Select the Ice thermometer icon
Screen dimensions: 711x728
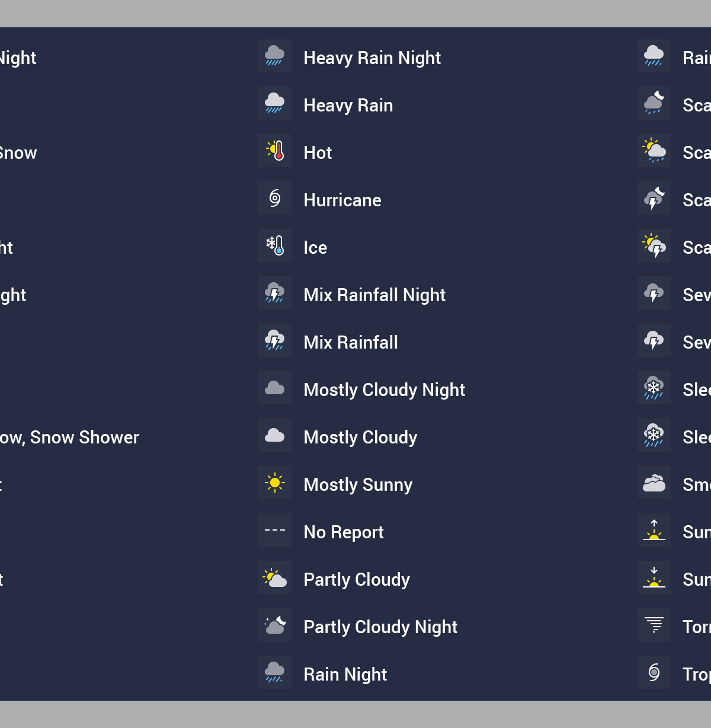275,245
